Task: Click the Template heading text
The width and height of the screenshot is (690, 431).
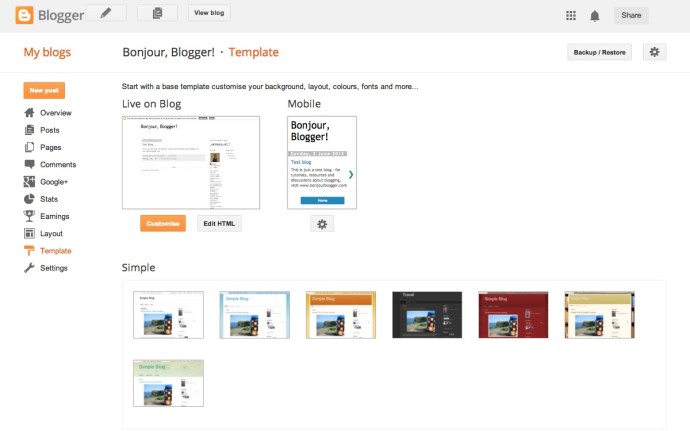Action: point(253,52)
